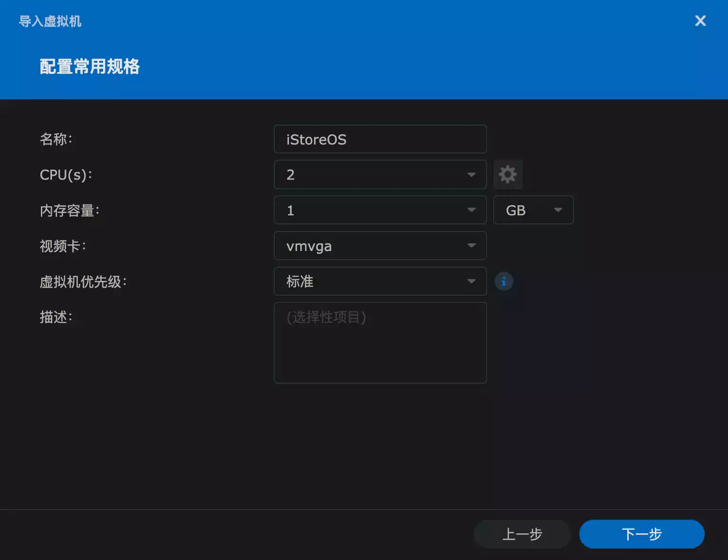The height and width of the screenshot is (560, 728).
Task: Change the GB memory unit dropdown
Action: (533, 210)
